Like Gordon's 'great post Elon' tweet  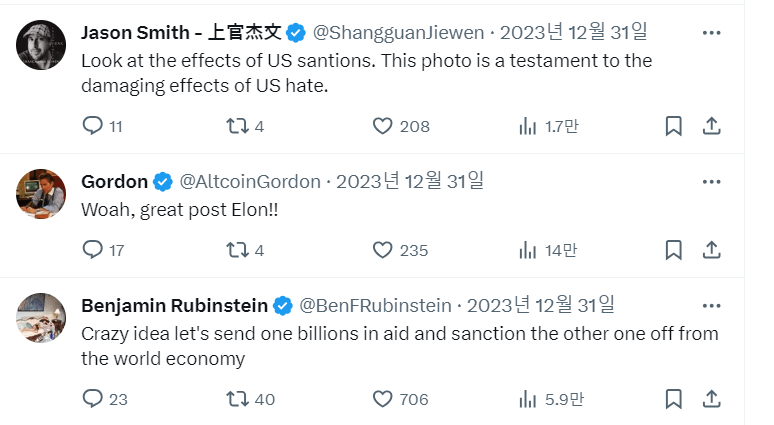click(382, 250)
